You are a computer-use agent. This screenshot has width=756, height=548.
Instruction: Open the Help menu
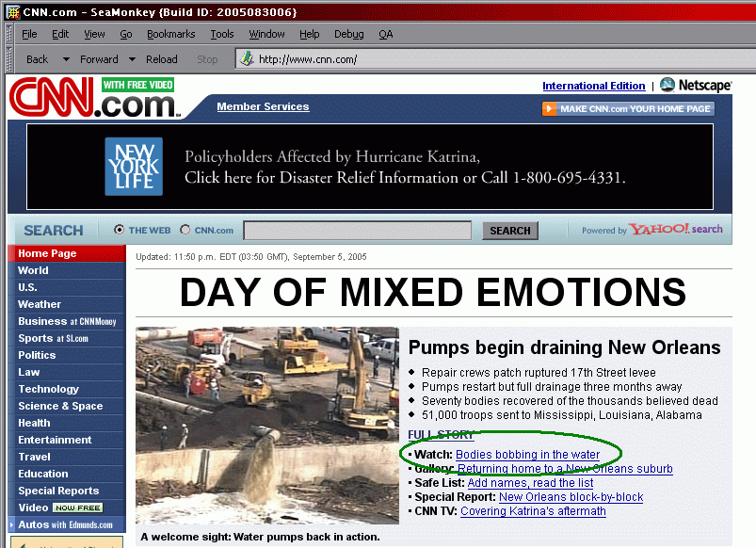(x=310, y=34)
